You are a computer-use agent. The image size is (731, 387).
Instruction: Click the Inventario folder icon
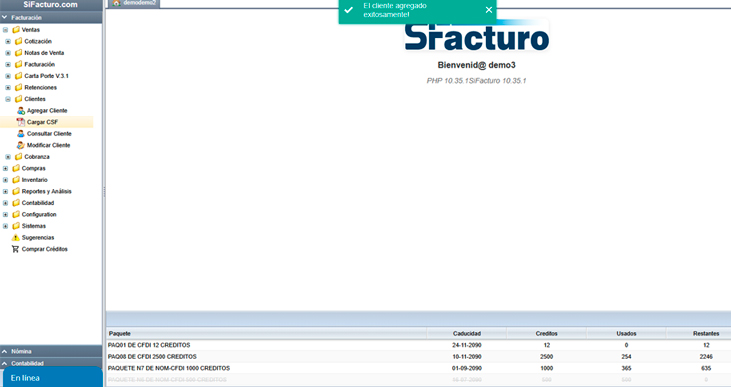coord(16,180)
